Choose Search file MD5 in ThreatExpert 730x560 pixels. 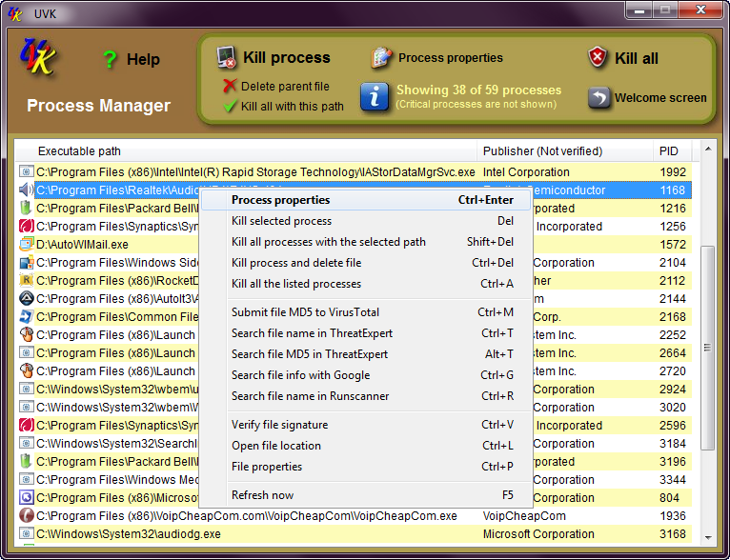366,354
